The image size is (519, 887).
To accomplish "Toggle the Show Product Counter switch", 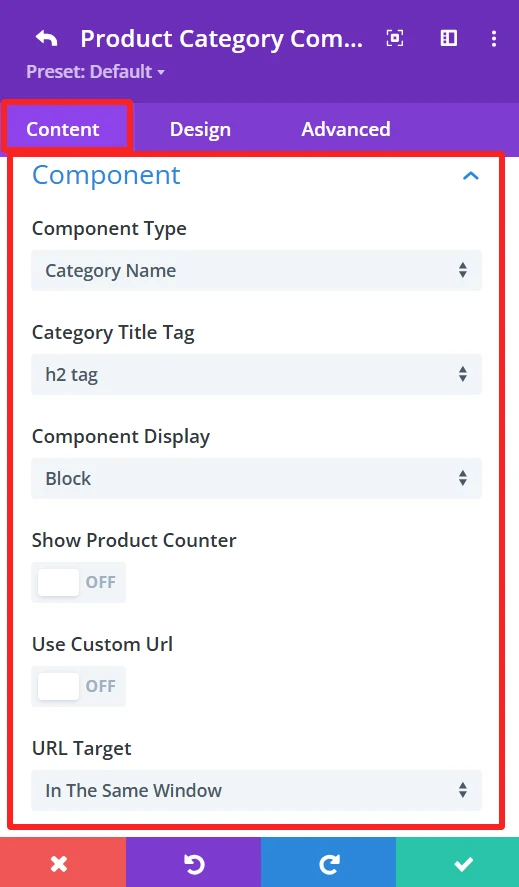I will pyautogui.click(x=78, y=582).
